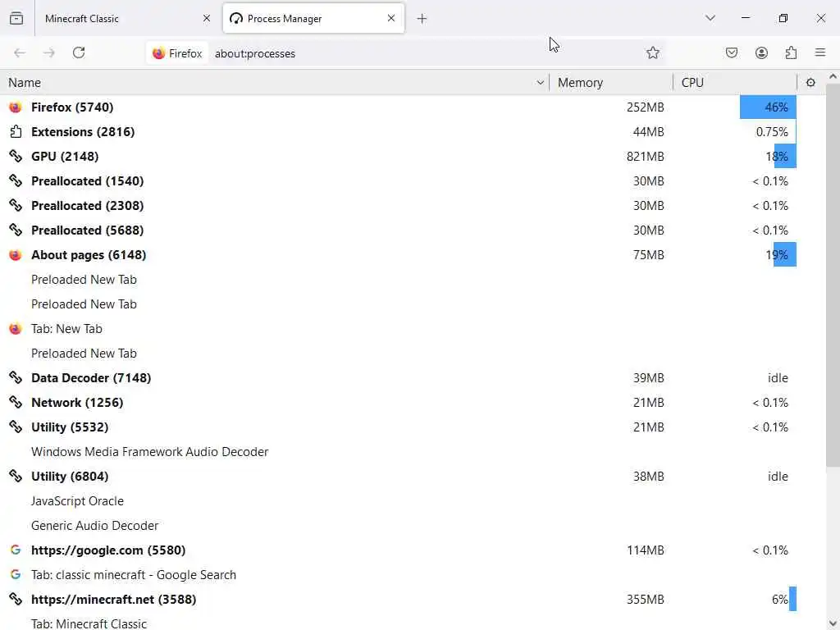This screenshot has height=630, width=840.
Task: Click the Google favicon on the classic minecraft tab row
Action: 16,575
